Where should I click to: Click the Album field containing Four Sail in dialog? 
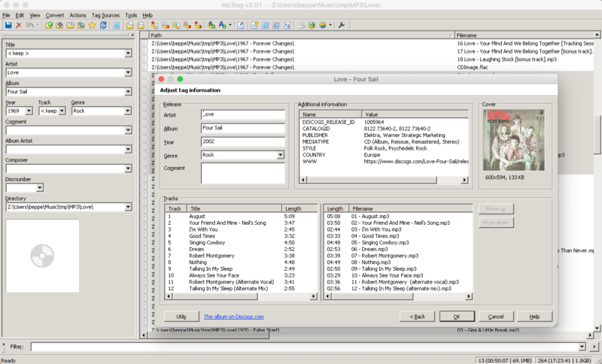tap(242, 128)
